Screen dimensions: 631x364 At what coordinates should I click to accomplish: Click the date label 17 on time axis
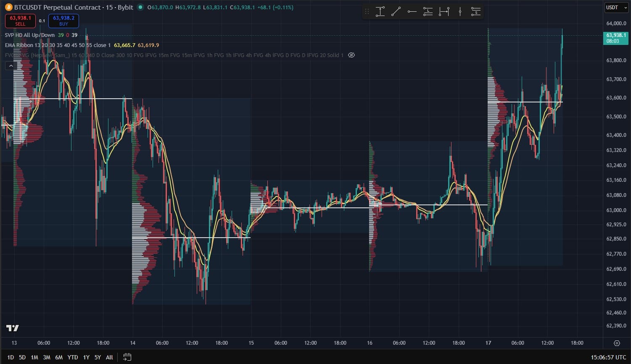[x=488, y=343]
